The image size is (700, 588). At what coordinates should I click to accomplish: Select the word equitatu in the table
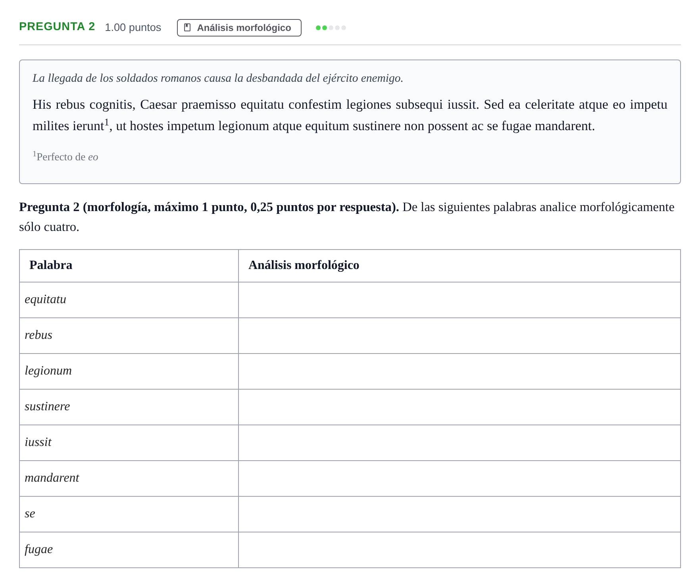tap(45, 299)
